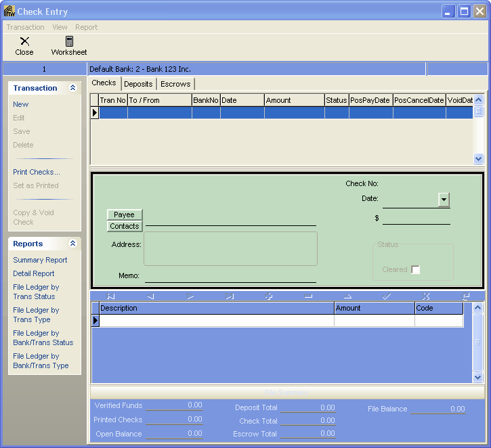
Task: Click the Close toolbar icon
Action: click(24, 42)
